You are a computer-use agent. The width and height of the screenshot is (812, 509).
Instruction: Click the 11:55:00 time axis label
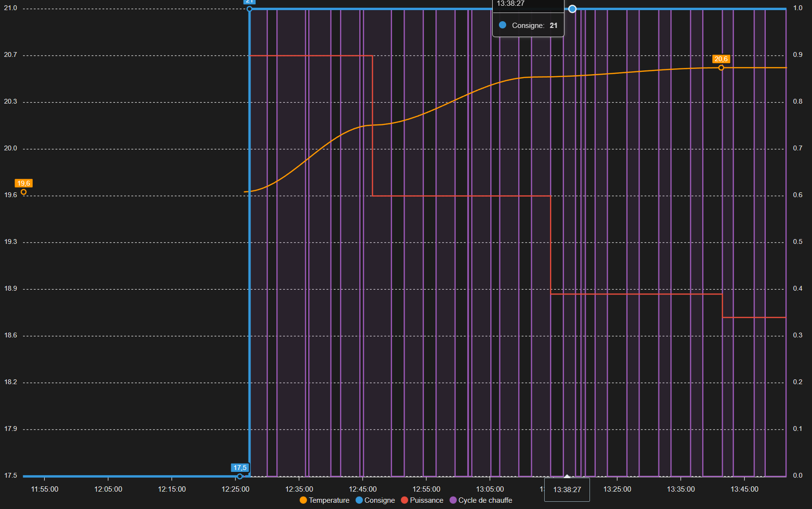pos(45,489)
